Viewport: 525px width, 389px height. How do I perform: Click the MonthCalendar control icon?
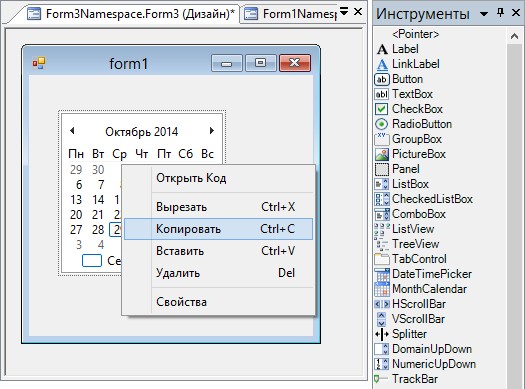pos(382,289)
